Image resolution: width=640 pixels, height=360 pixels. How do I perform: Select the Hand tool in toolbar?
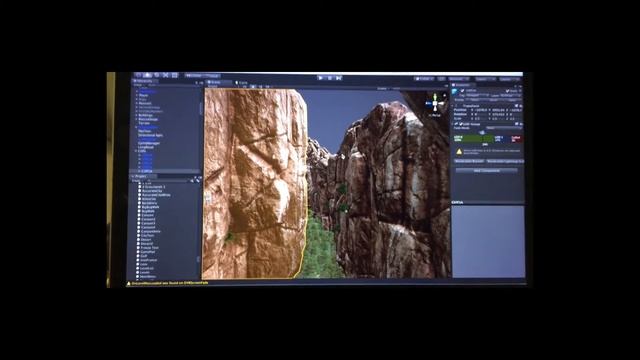[138, 75]
